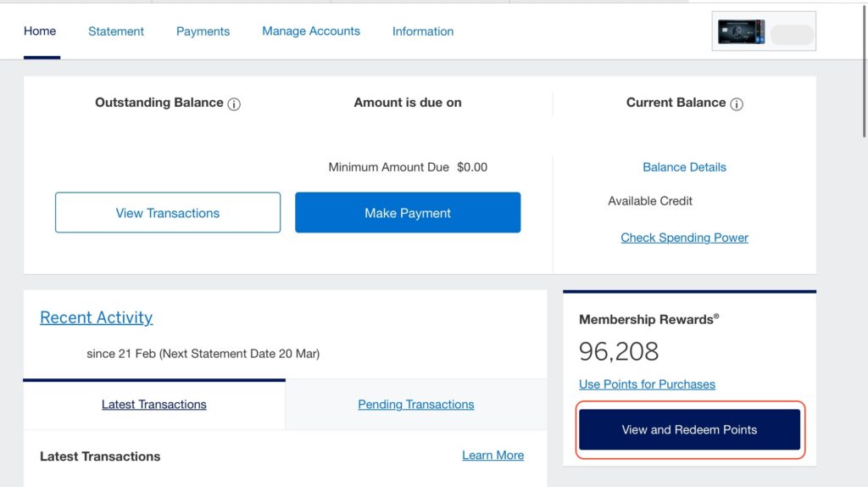Click Check Spending Power link
The image size is (868, 487).
[684, 238]
